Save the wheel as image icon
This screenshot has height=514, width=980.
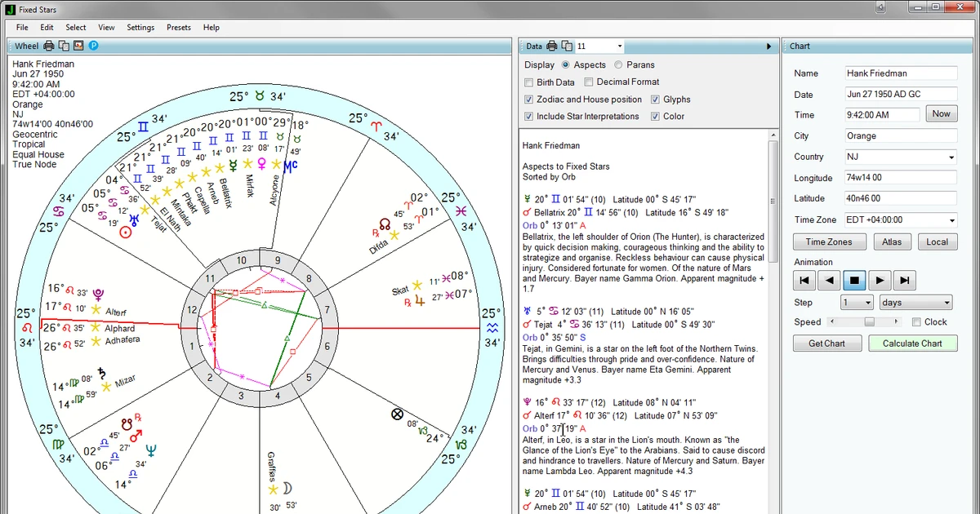[78, 46]
